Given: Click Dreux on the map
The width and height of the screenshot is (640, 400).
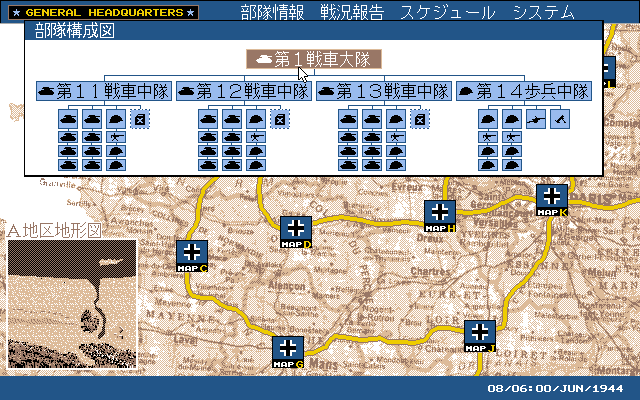Looking at the screenshot, I should coord(430,238).
